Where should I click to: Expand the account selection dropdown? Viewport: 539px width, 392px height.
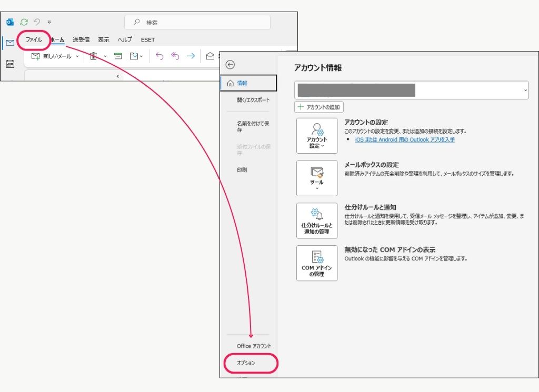(x=525, y=91)
